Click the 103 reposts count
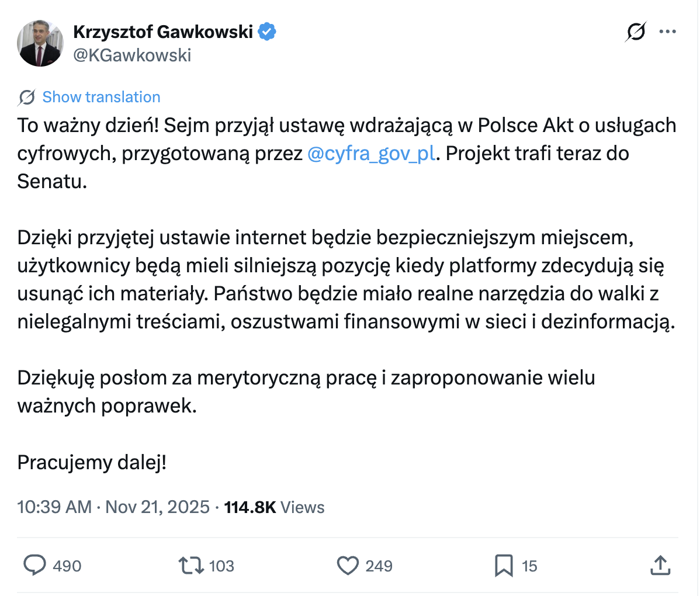The height and width of the screenshot is (596, 700). pyautogui.click(x=221, y=566)
